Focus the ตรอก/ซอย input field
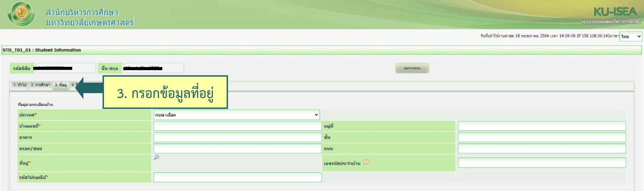 237,149
